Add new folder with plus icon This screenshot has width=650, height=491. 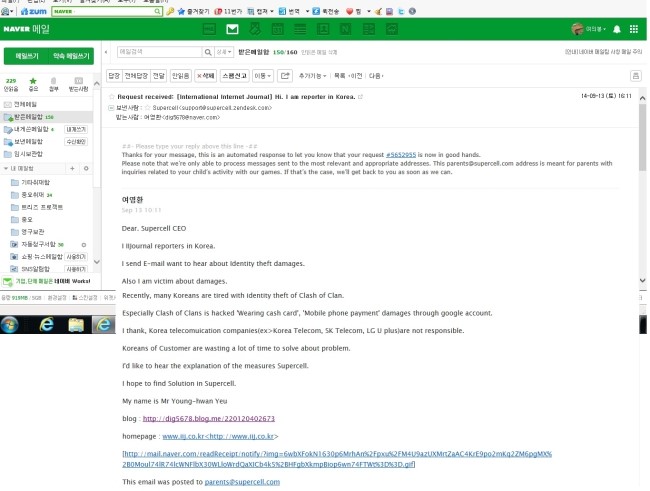72,168
